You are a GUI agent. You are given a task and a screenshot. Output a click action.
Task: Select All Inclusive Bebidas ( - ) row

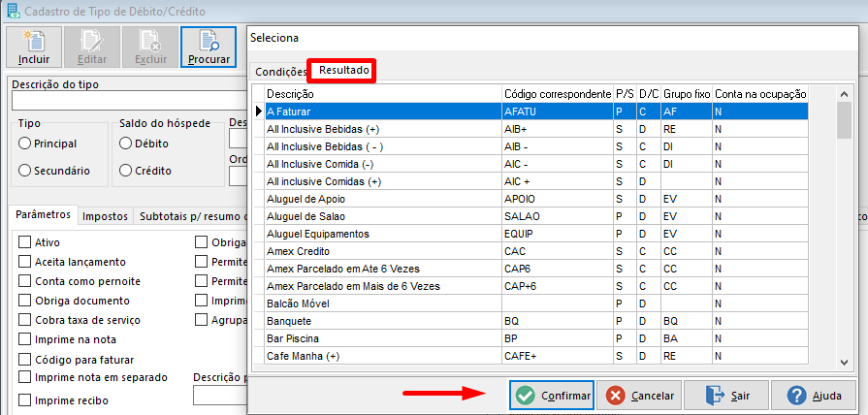pos(537,146)
